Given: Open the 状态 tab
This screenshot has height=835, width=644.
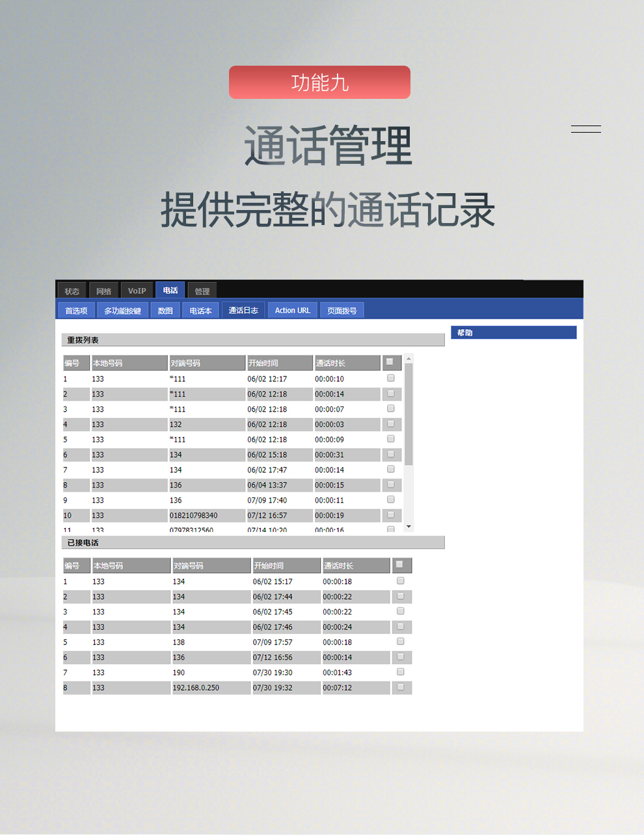Looking at the screenshot, I should (x=72, y=291).
